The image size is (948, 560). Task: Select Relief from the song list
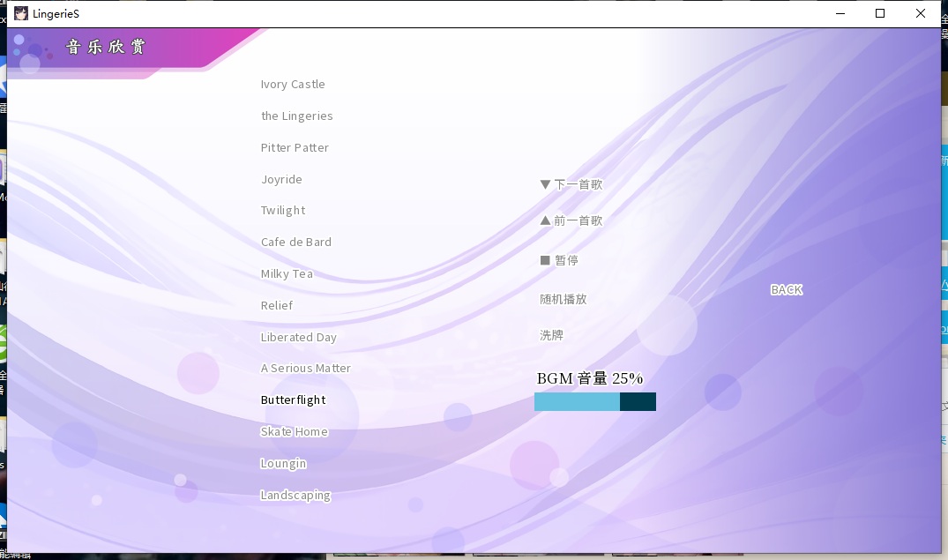coord(277,305)
